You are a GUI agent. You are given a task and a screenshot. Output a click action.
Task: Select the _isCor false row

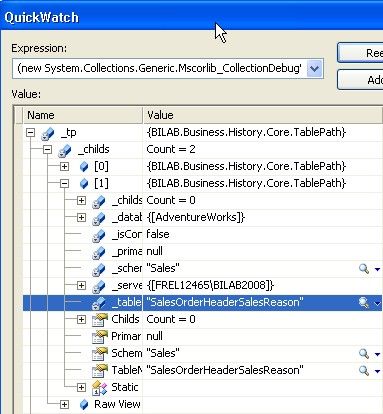[203, 235]
